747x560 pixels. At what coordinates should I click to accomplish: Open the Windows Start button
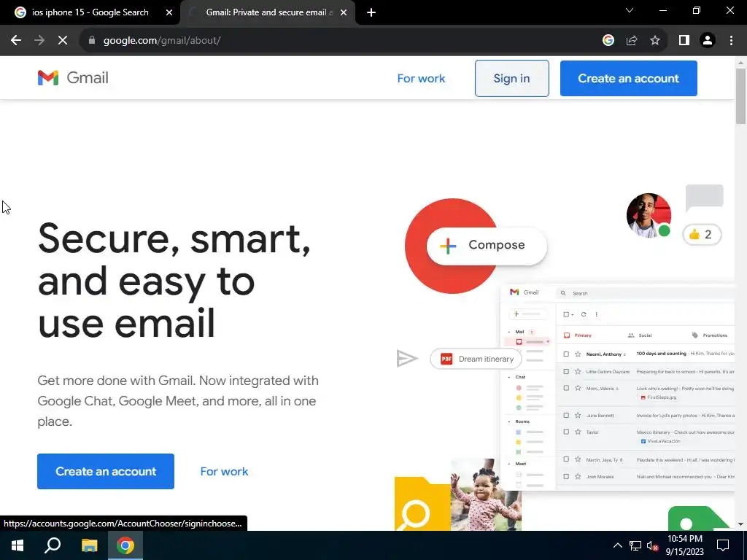pos(18,545)
